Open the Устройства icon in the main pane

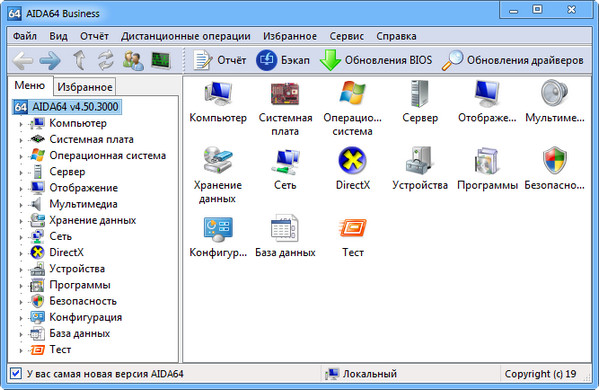419,160
